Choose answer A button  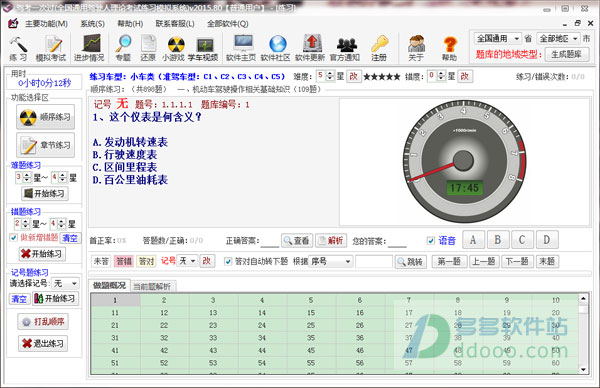[473, 240]
